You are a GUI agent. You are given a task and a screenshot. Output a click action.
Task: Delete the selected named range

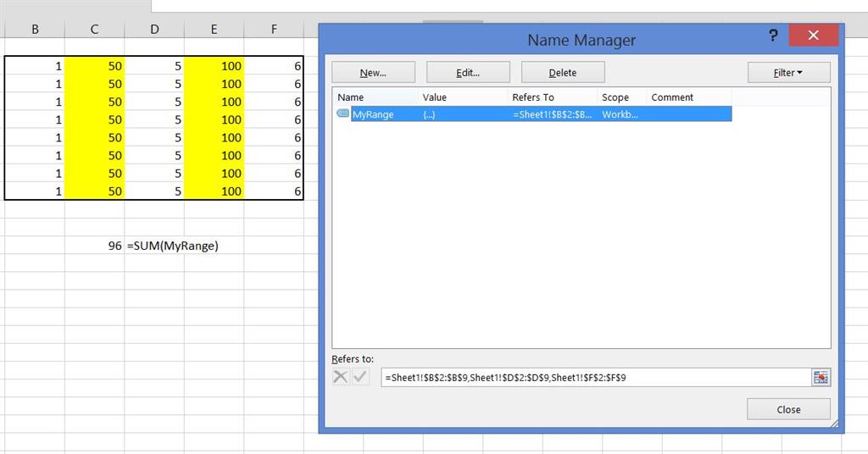pyautogui.click(x=563, y=73)
